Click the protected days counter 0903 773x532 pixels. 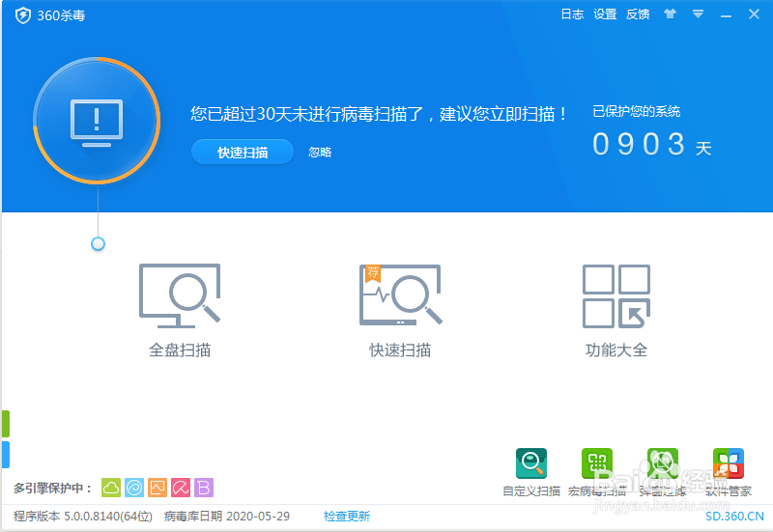click(640, 144)
